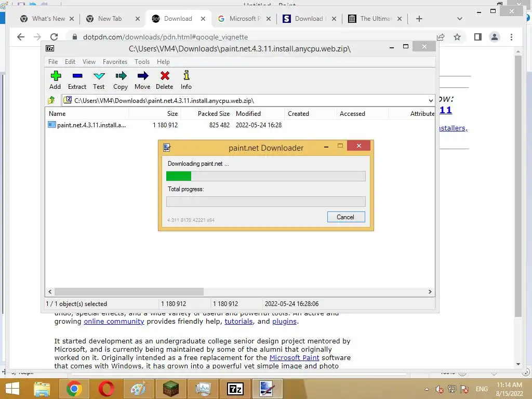
Task: Open Info from the 7-Zip toolbar
Action: [x=186, y=80]
